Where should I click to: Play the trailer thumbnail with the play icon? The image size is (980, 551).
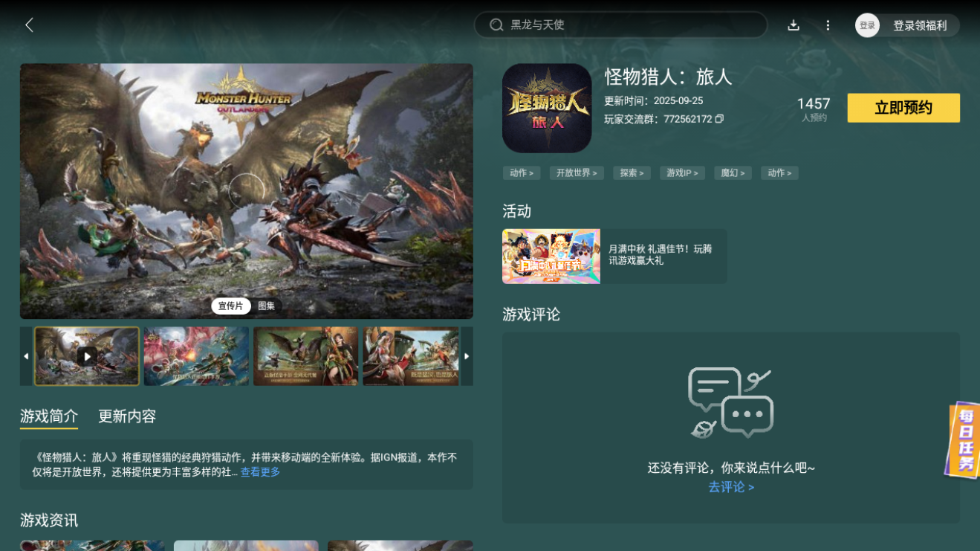click(x=87, y=356)
